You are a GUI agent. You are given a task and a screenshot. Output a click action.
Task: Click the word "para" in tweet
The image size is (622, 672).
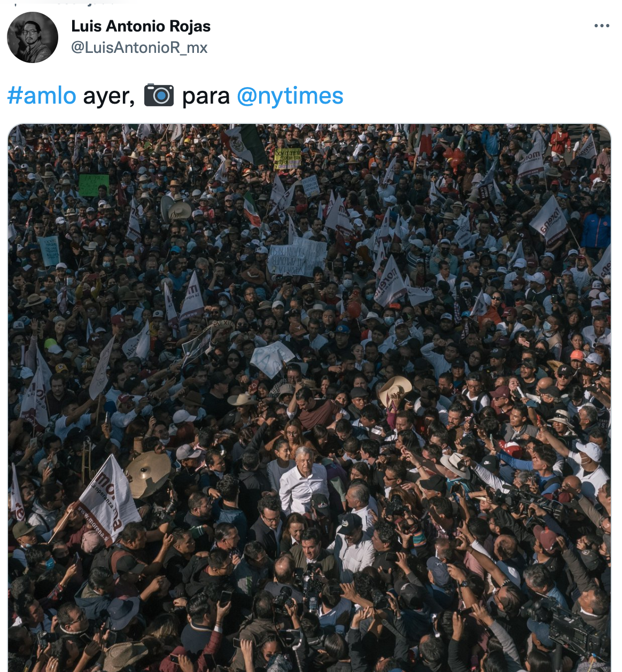[x=206, y=97]
